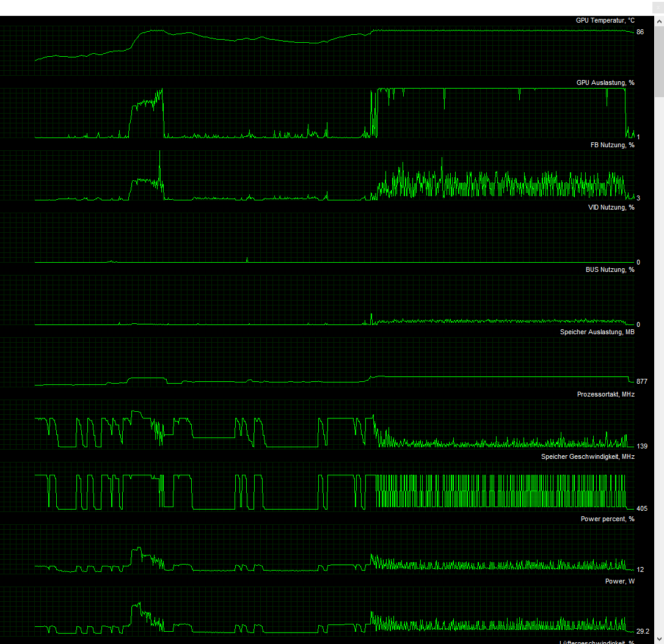Click the Speicher Auslastung, MB label
The image size is (664, 644).
(597, 332)
